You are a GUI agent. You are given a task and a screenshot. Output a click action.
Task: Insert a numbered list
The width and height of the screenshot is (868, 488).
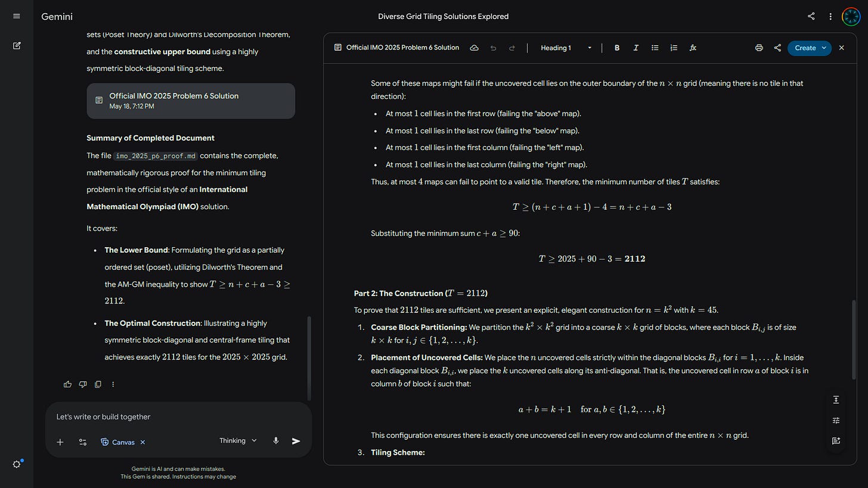(x=674, y=48)
